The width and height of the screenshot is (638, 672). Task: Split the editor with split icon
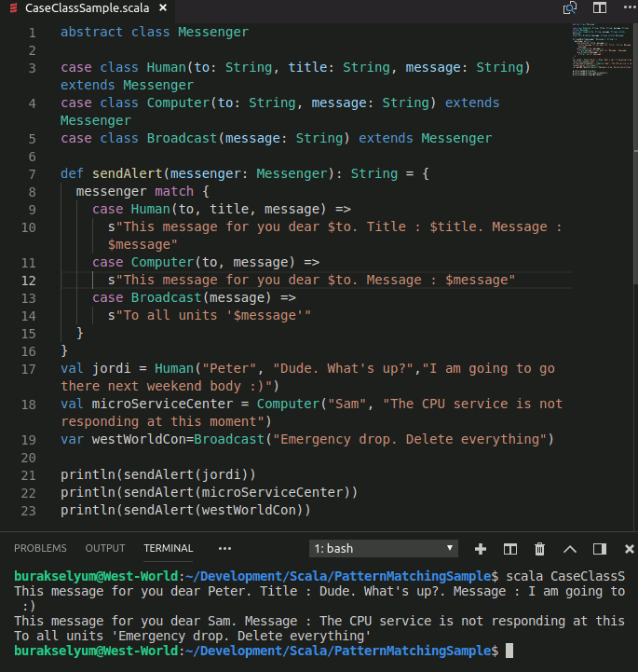(600, 7)
